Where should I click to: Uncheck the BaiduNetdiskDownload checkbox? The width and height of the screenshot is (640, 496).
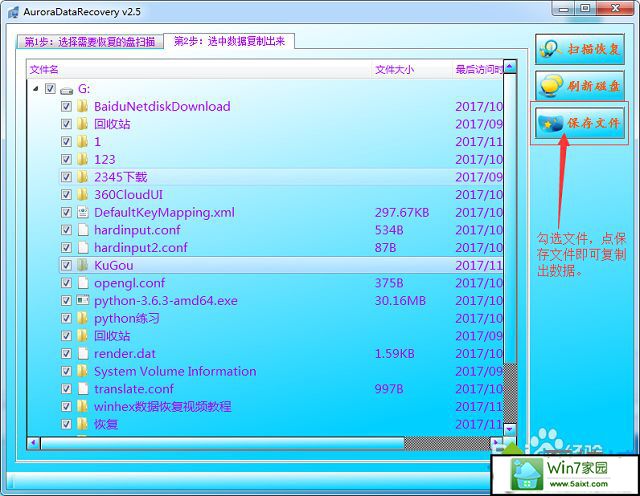(x=66, y=107)
